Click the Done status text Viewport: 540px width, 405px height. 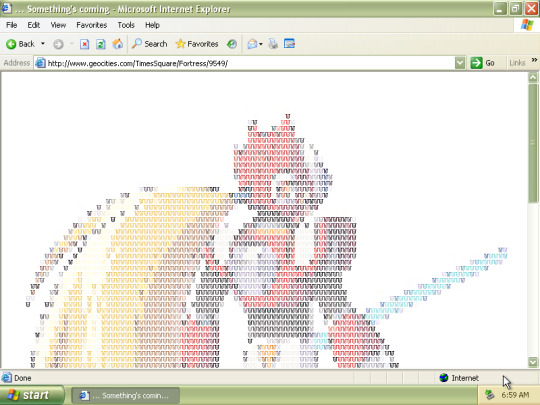click(23, 378)
